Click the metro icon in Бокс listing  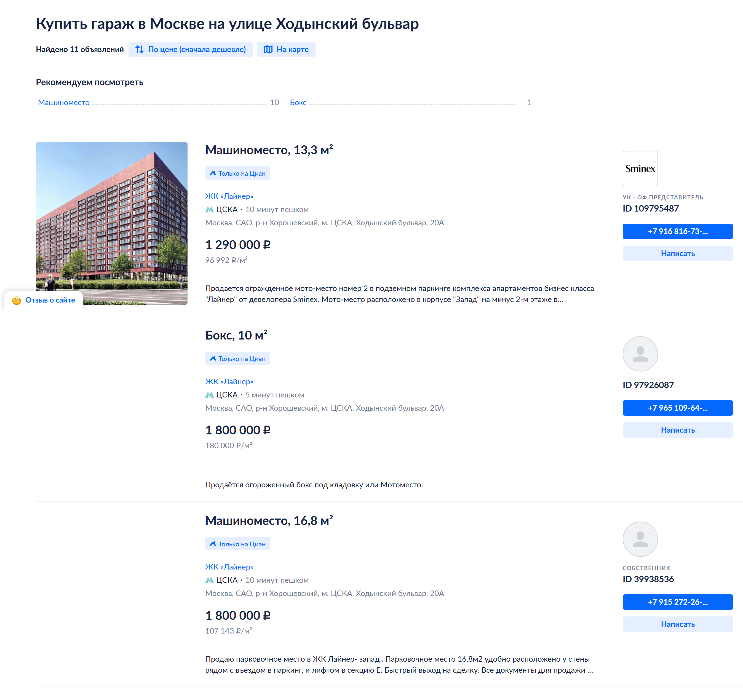[210, 395]
